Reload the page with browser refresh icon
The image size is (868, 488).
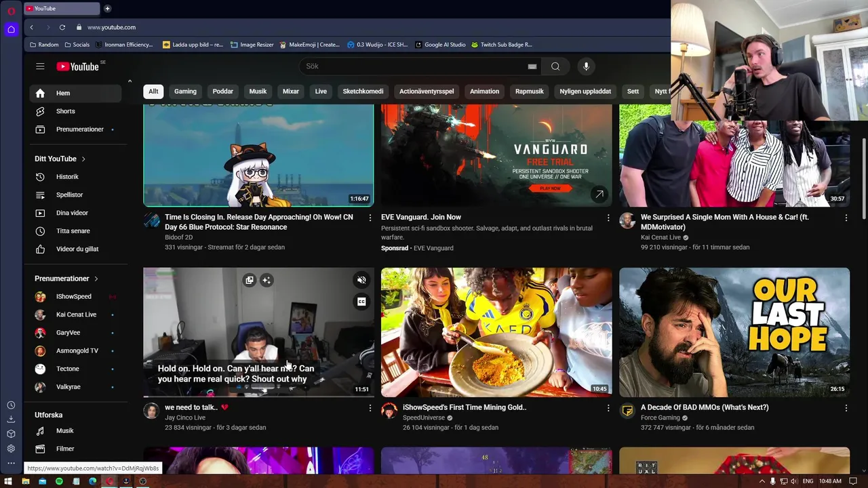pyautogui.click(x=62, y=27)
